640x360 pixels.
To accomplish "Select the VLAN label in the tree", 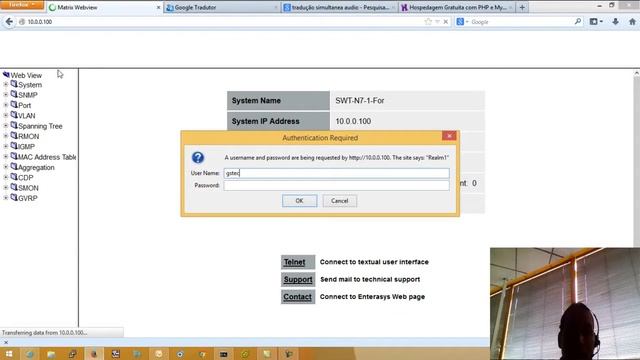I will [27, 116].
